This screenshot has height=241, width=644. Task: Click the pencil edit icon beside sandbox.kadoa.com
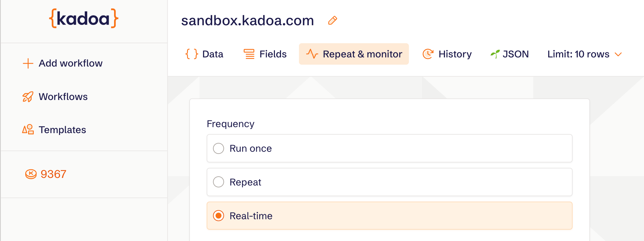click(x=332, y=21)
